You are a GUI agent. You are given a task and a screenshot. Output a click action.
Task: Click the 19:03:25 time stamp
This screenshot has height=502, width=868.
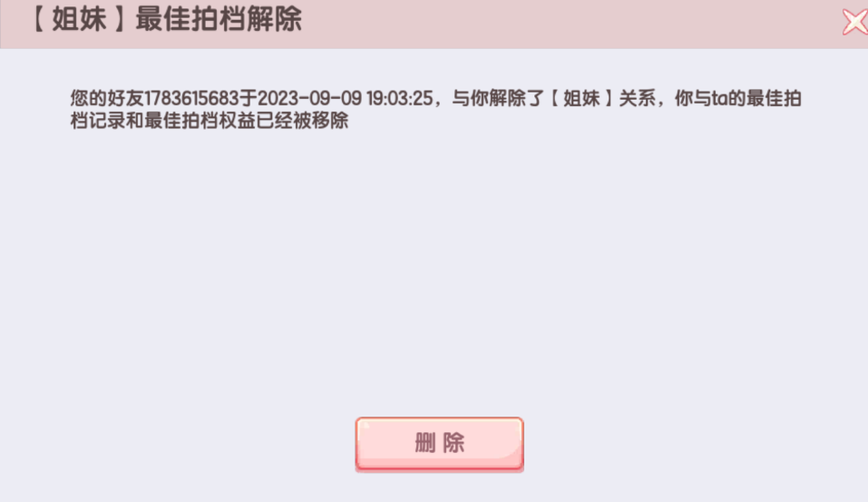point(399,99)
